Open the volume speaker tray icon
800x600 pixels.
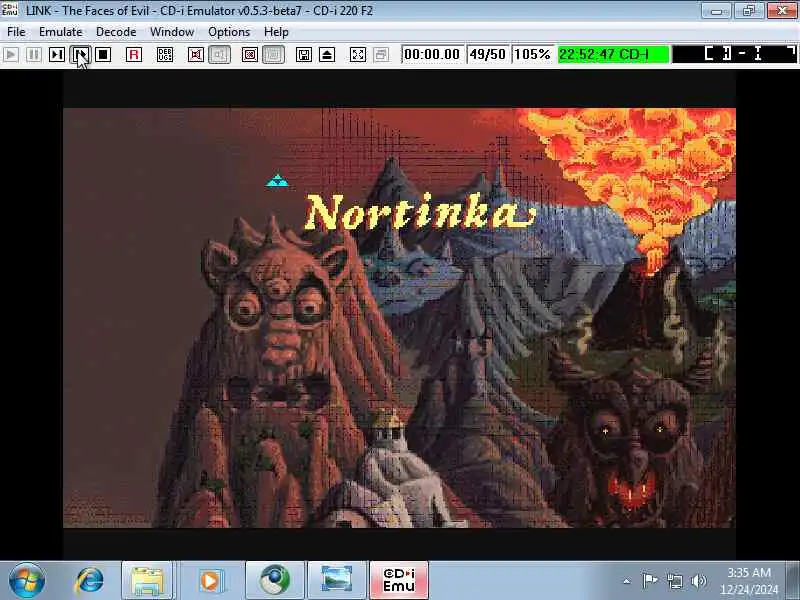[x=698, y=581]
